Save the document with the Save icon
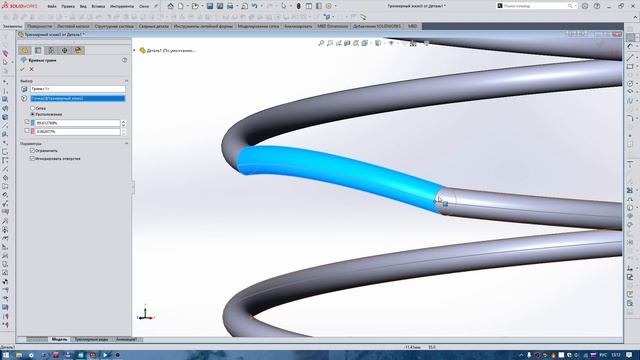640x360 pixels. [210, 6]
